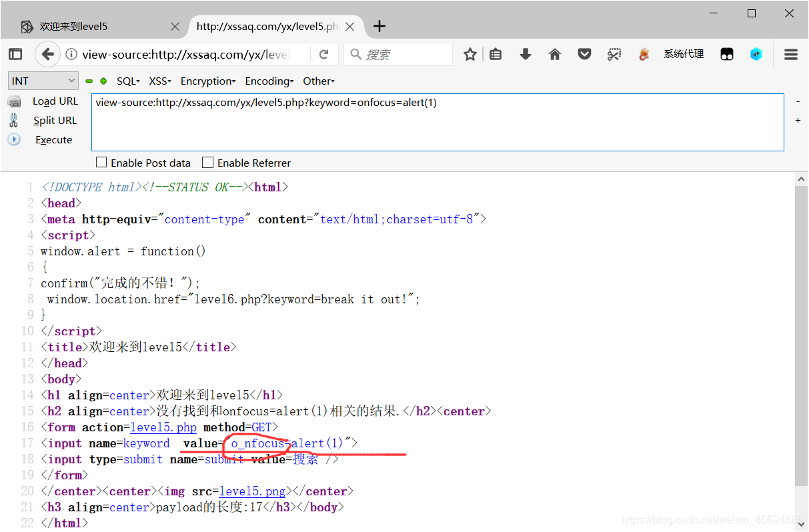
Task: Open the XSS dropdown menu
Action: click(x=160, y=81)
